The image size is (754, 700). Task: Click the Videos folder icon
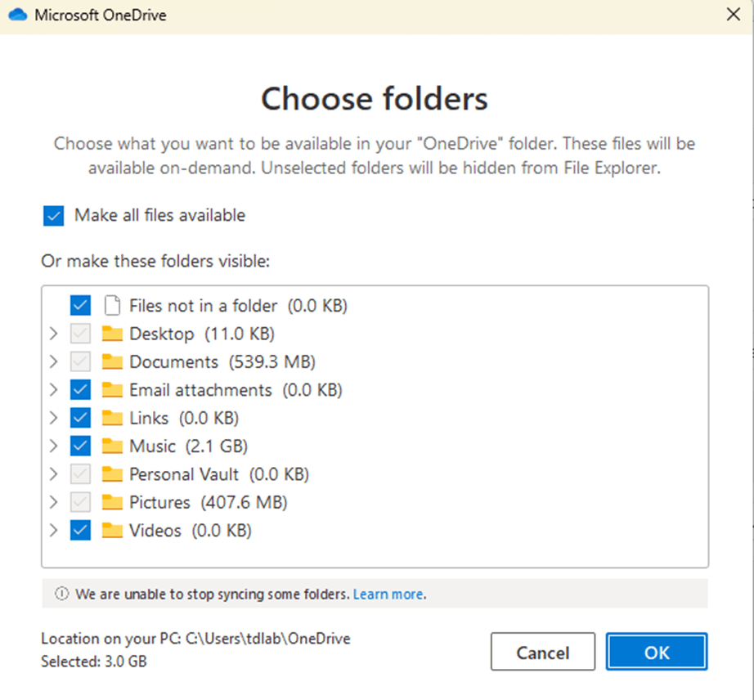pos(112,530)
